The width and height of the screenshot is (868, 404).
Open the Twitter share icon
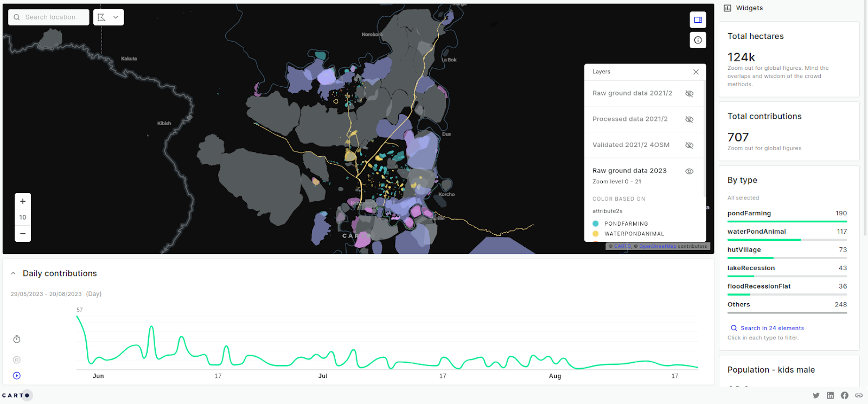coord(816,395)
